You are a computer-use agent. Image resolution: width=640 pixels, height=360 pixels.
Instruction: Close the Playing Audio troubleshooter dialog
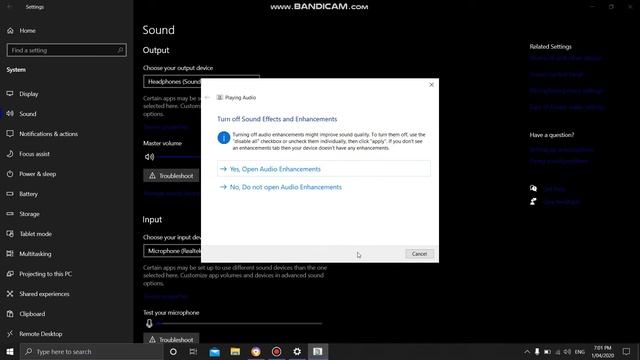click(x=431, y=85)
